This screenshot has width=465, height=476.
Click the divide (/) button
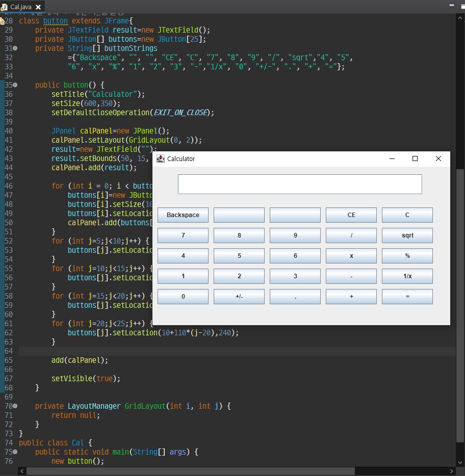point(351,235)
